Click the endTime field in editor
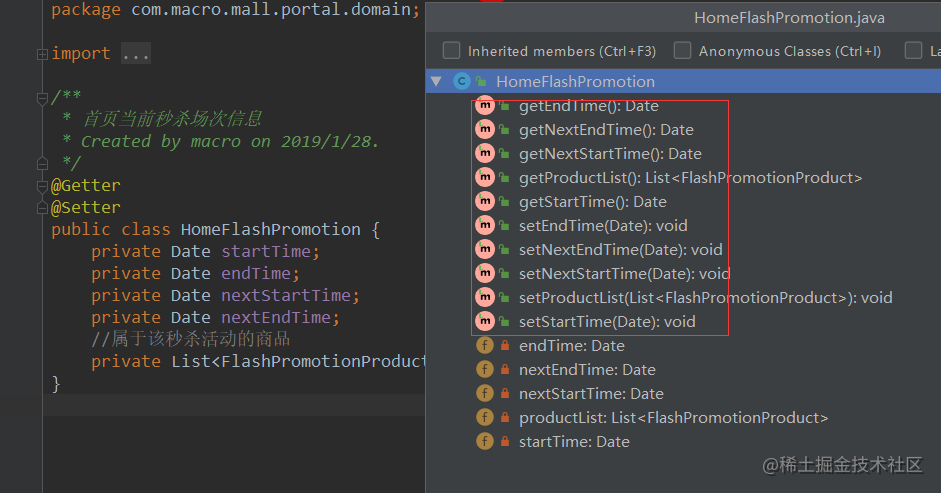941x493 pixels. 256,274
